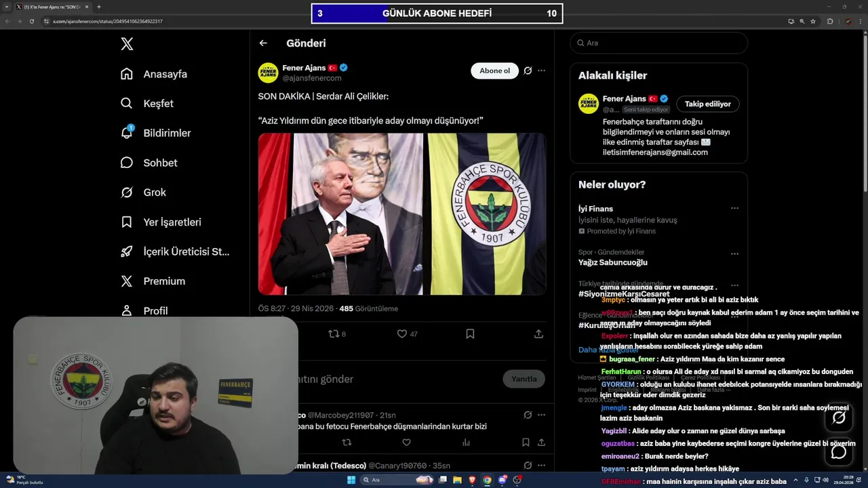Open more options on Fener Ajans post

click(x=541, y=70)
